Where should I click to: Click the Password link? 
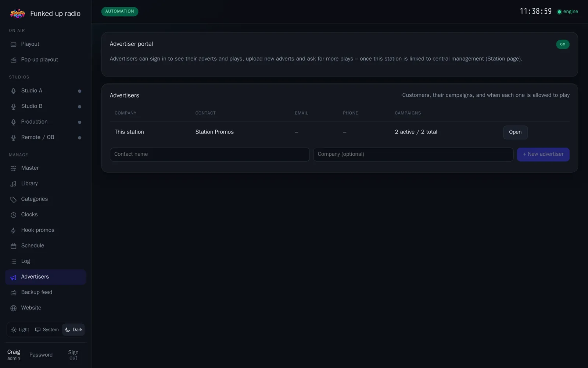point(41,355)
